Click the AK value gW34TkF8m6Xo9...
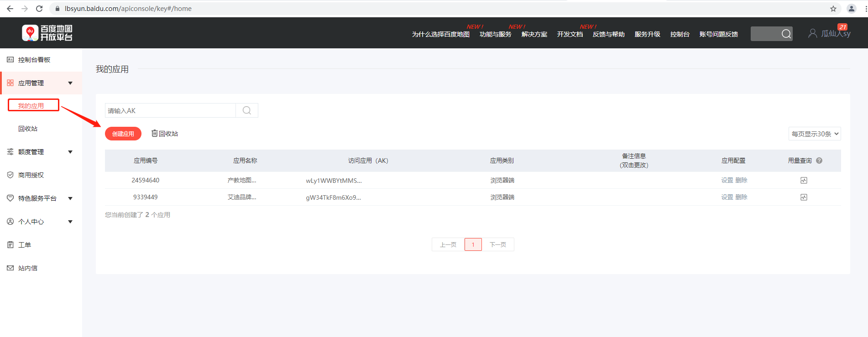This screenshot has width=868, height=337. pyautogui.click(x=333, y=197)
